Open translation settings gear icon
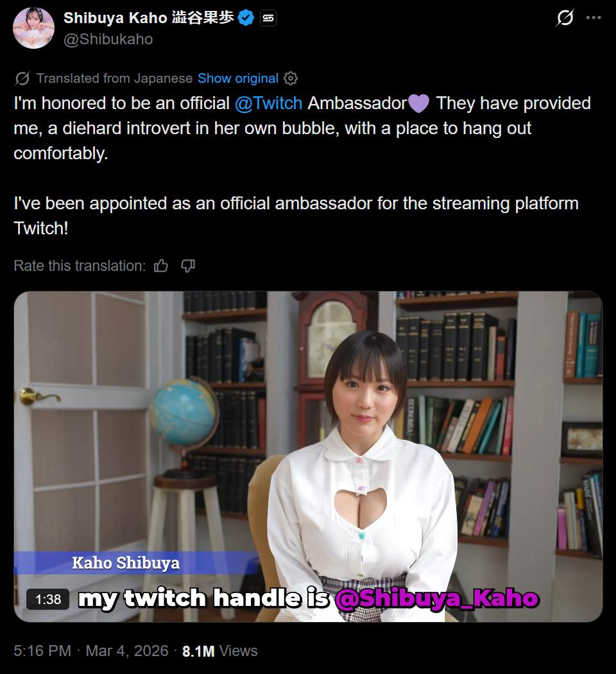The width and height of the screenshot is (616, 674). pyautogui.click(x=291, y=78)
